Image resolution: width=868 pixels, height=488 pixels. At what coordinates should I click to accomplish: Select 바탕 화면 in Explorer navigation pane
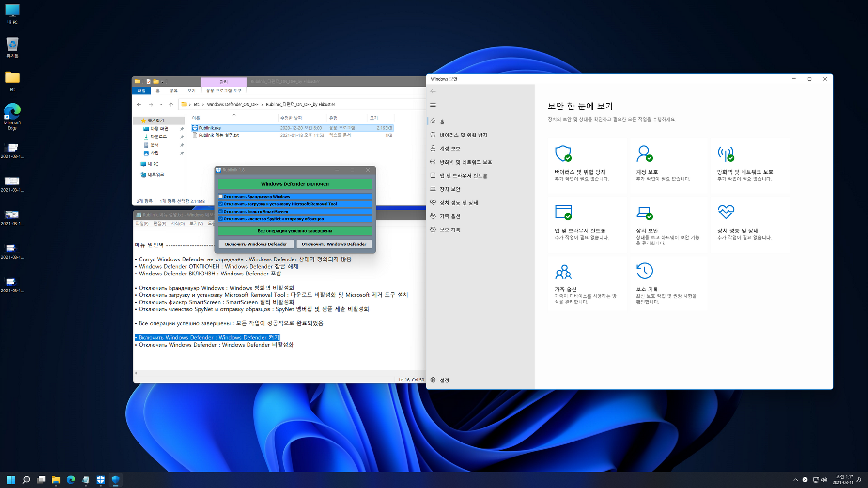click(x=159, y=129)
